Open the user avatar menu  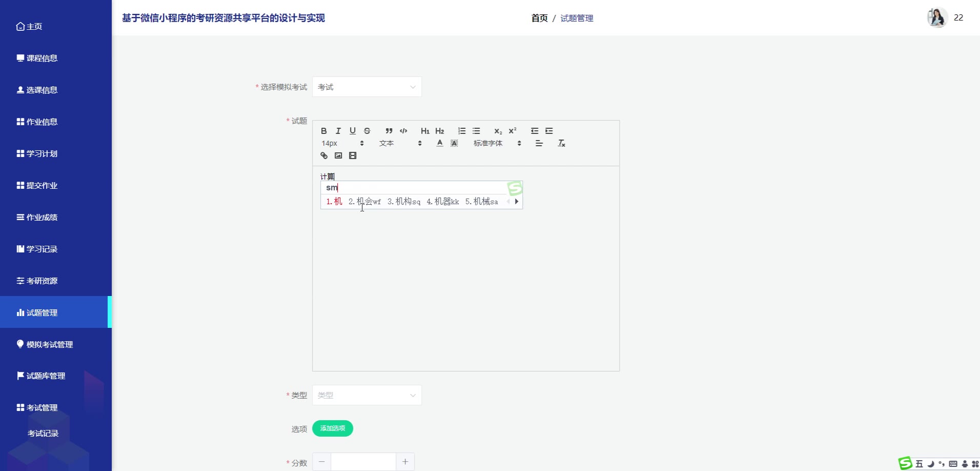pos(937,17)
